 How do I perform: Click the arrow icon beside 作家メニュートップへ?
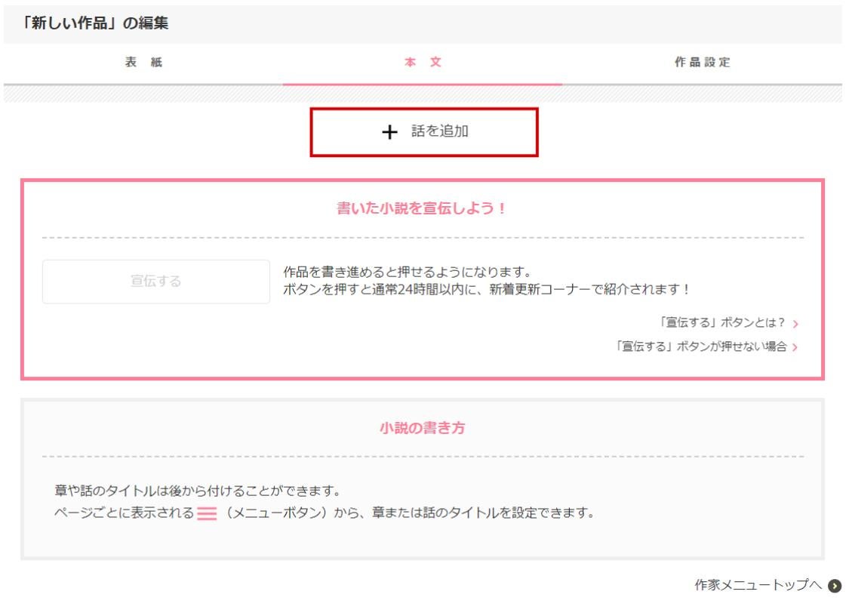(835, 585)
